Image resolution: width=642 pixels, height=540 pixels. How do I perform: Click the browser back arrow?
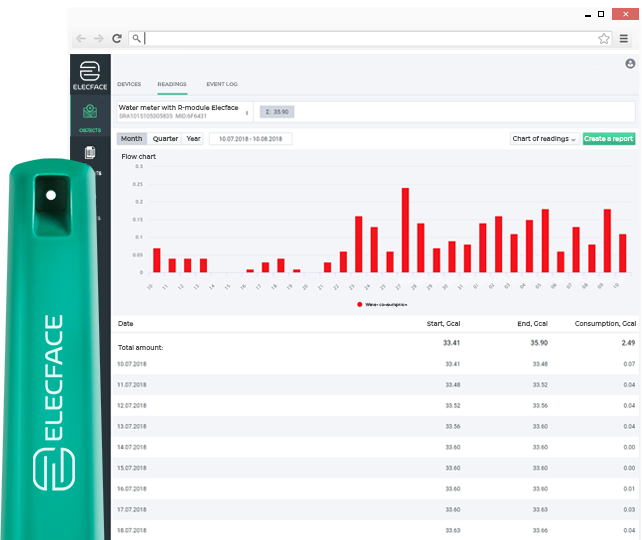click(81, 38)
